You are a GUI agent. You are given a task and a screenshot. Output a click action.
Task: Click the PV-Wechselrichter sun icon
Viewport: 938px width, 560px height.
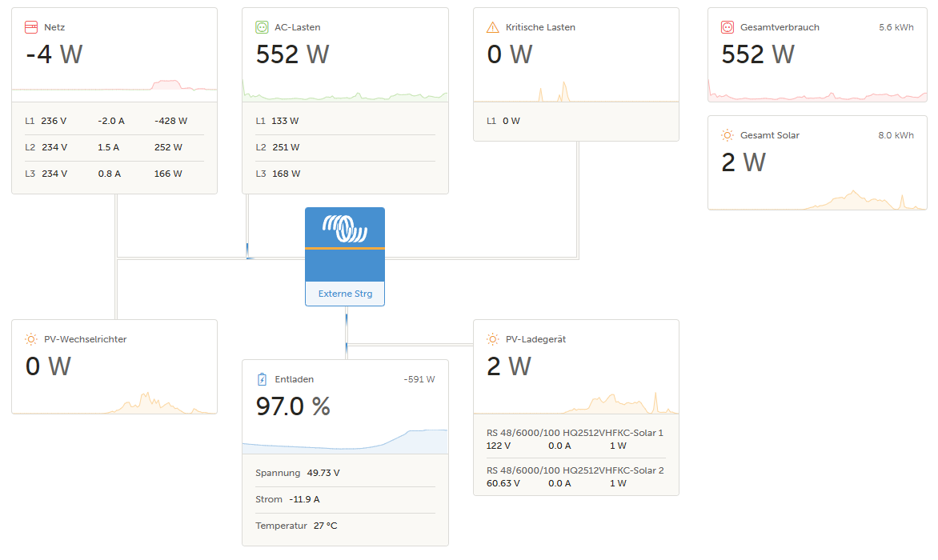pyautogui.click(x=31, y=339)
